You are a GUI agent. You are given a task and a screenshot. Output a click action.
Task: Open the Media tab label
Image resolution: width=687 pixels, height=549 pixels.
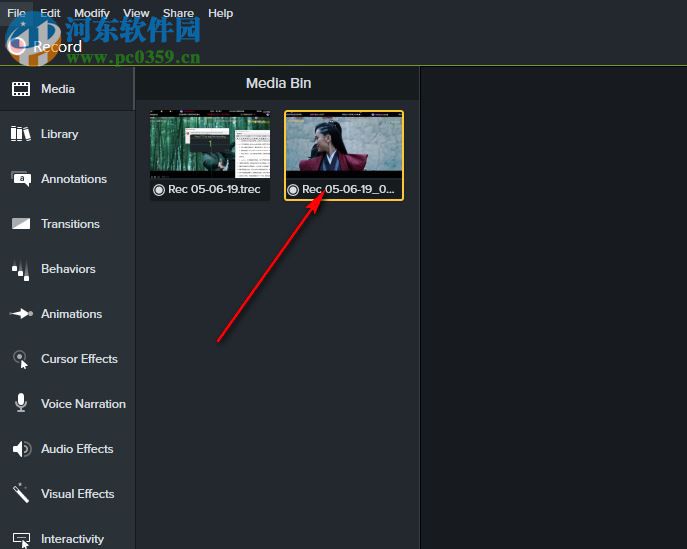pyautogui.click(x=58, y=89)
